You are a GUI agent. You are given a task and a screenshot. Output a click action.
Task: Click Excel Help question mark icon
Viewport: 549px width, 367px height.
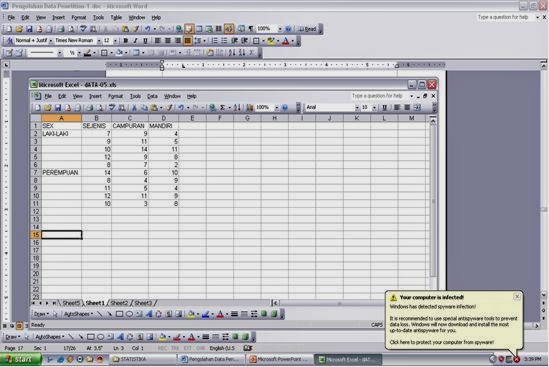[x=285, y=108]
